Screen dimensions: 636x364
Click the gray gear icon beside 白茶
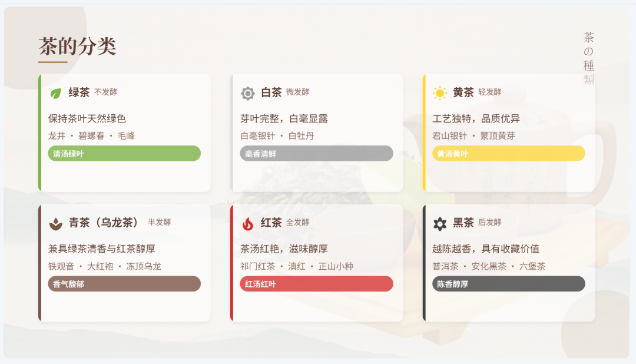coord(248,93)
